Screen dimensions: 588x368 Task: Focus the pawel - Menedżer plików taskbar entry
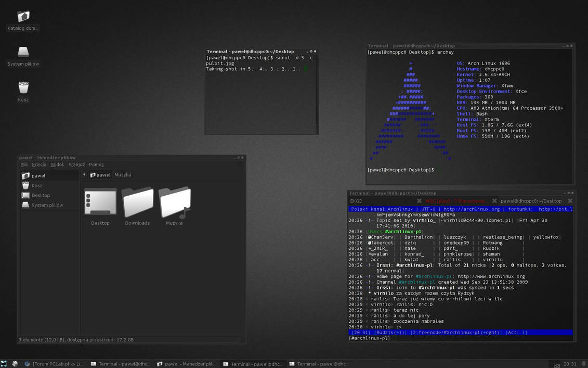(187, 363)
